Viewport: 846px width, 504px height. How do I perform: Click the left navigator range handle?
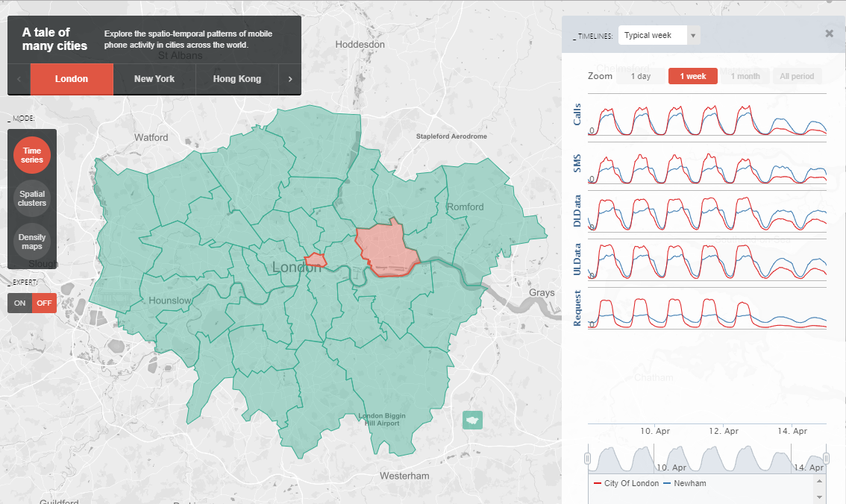[x=588, y=459]
